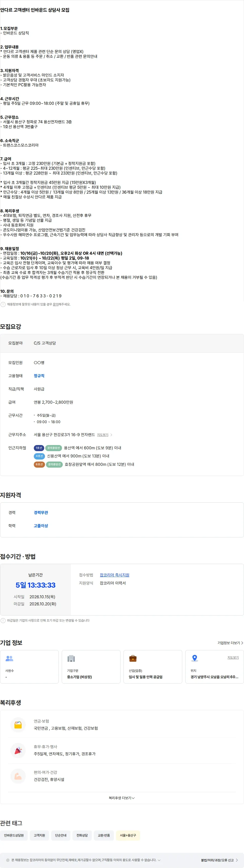The image size is (244, 868).
Task: Click the 위치 map pin icon
Action: [x=194, y=658]
